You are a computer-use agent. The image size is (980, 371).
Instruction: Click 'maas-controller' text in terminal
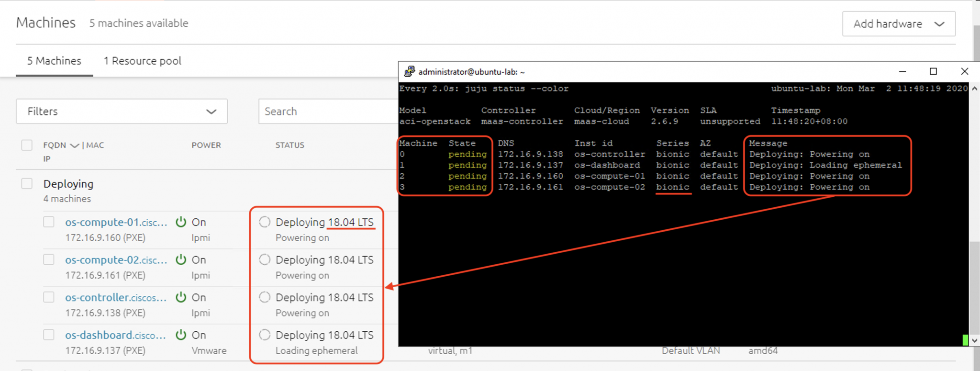[522, 122]
